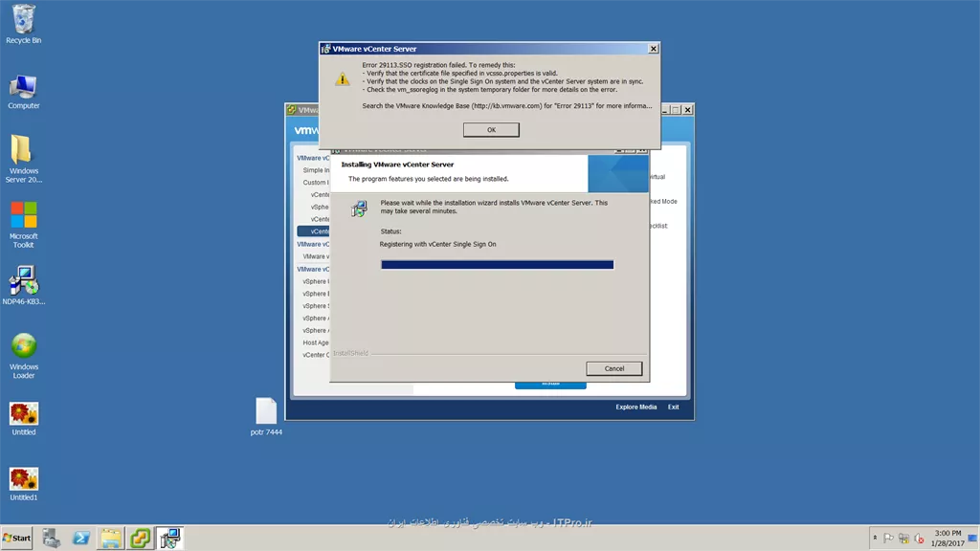This screenshot has height=551, width=980.
Task: Click the Show Desktop button at the taskbar's end
Action: click(x=973, y=538)
